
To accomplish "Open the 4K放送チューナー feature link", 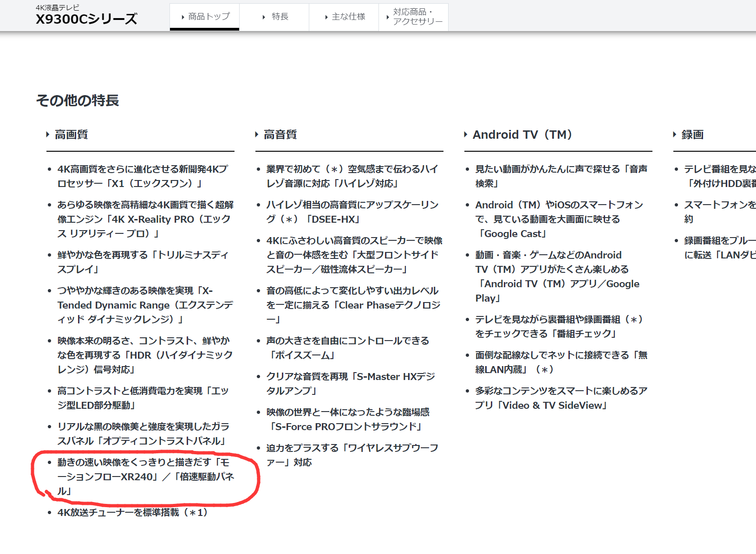I will pos(132,512).
